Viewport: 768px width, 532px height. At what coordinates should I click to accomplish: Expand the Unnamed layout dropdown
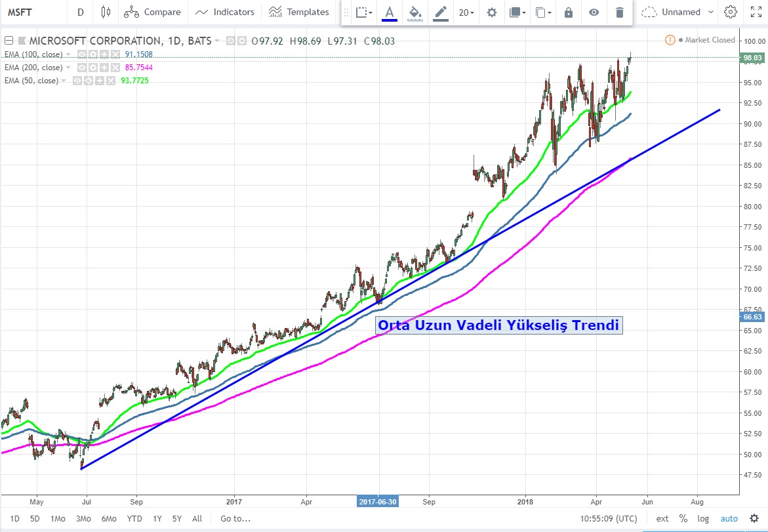coord(671,12)
